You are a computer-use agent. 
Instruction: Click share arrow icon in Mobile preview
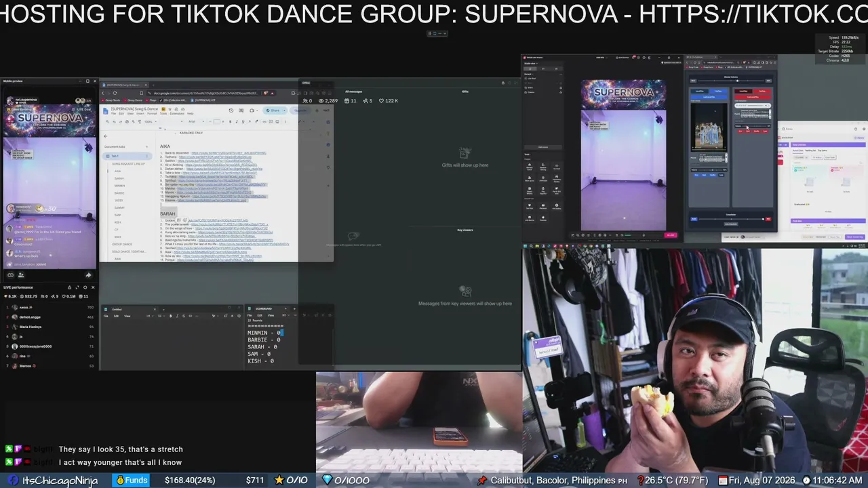pyautogui.click(x=88, y=275)
